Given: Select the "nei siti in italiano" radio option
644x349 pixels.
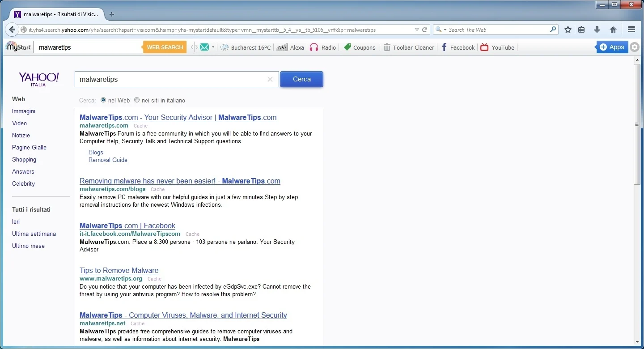Looking at the screenshot, I should (x=137, y=100).
